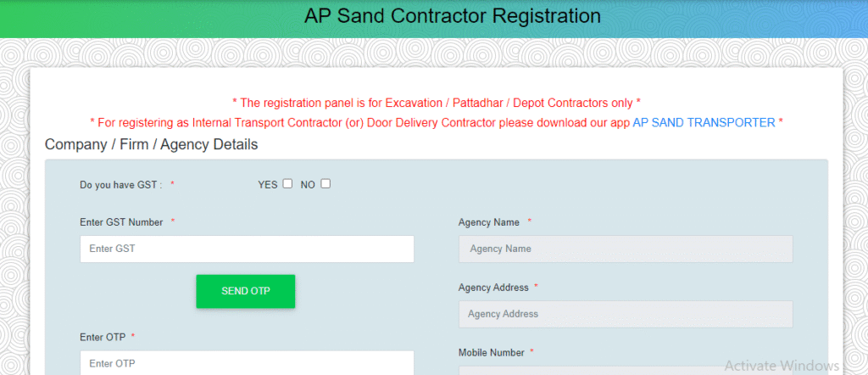Click the red Excavation / Pattadhar notice text
Viewport: 868px width, 375px height.
[436, 103]
